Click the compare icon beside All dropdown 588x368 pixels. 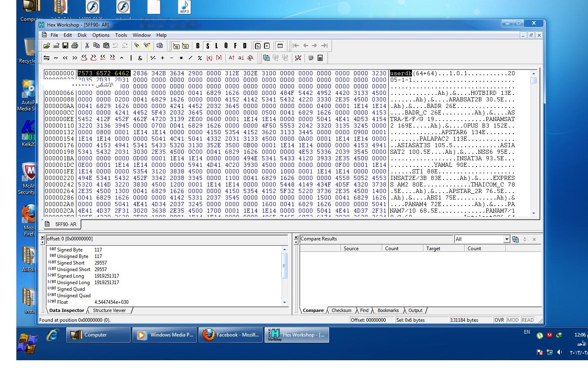515,239
